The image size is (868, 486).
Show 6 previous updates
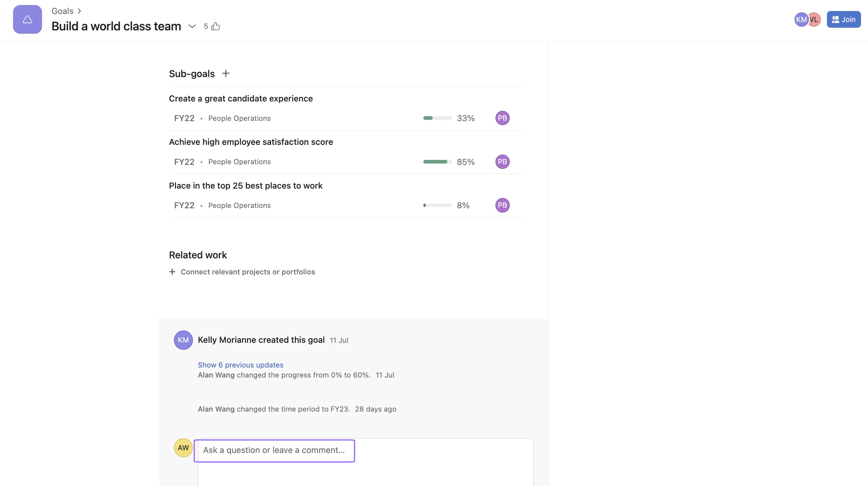pos(240,365)
